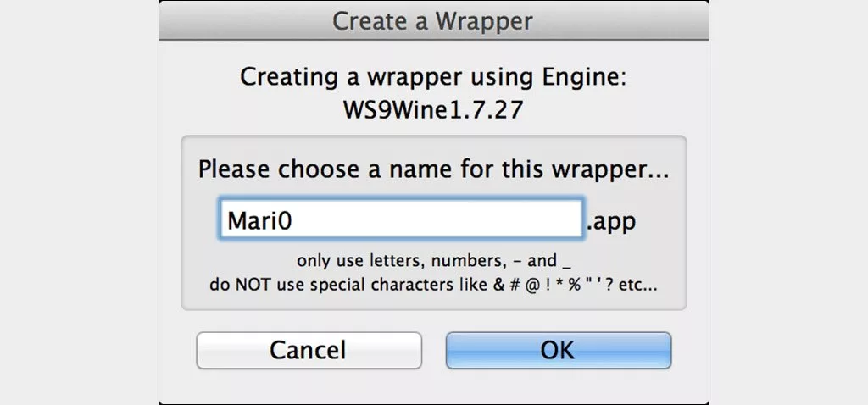
Task: Click the word "NOT" in the warning
Action: click(260, 285)
